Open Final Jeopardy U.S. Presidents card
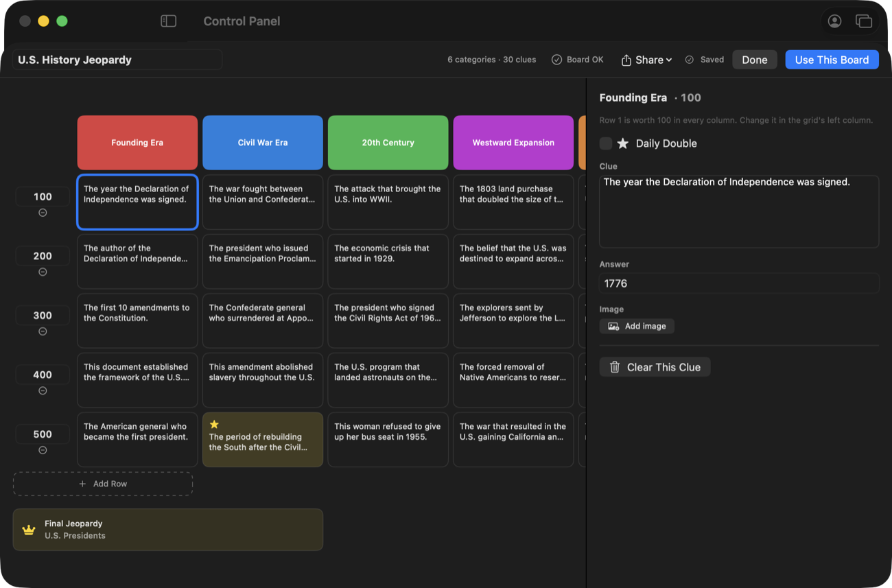892x588 pixels. click(168, 530)
